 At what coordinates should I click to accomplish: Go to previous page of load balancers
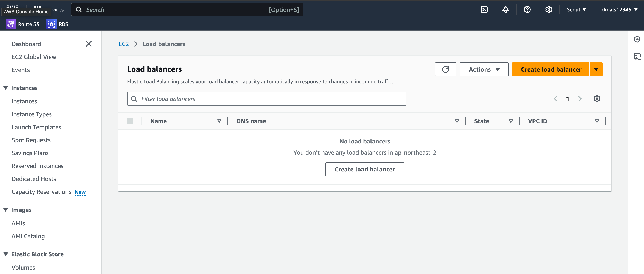(555, 99)
